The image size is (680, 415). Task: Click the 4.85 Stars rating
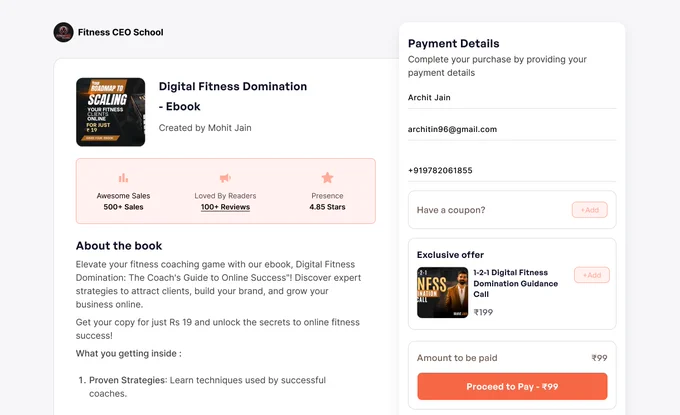[x=327, y=207]
